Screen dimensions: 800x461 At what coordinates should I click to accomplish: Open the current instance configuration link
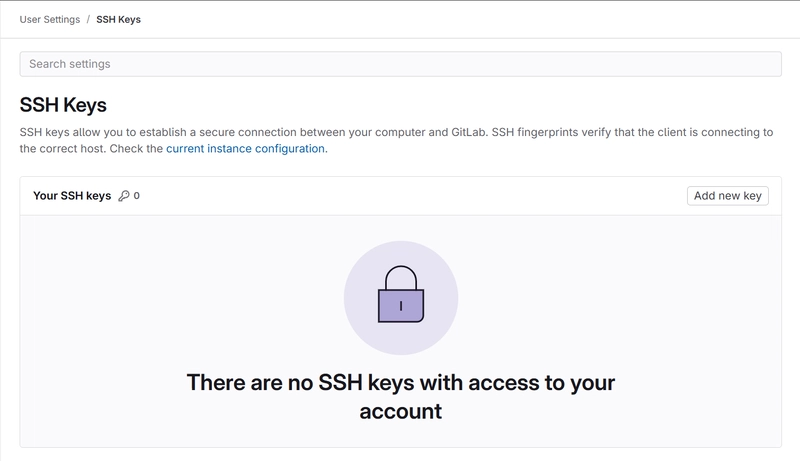pyautogui.click(x=245, y=148)
